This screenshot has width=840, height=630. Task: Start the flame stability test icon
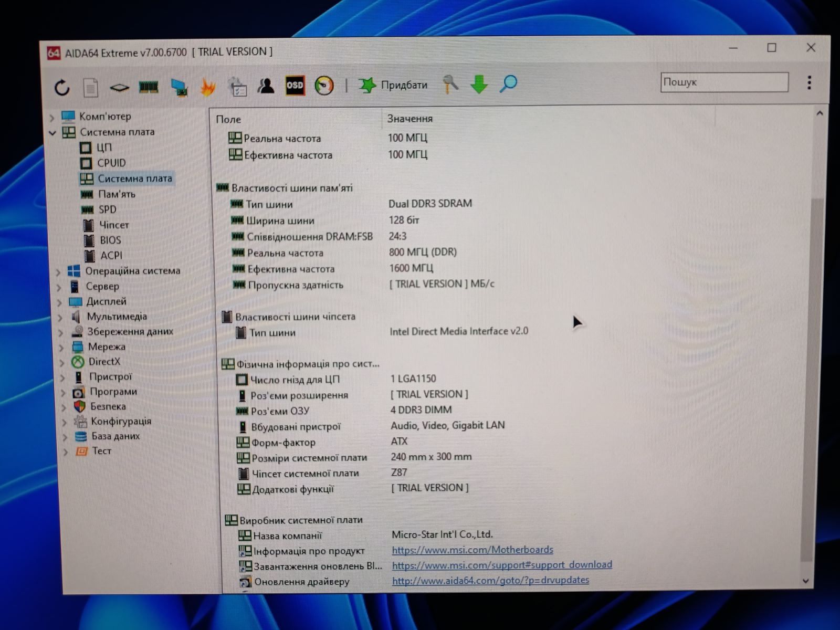(208, 86)
